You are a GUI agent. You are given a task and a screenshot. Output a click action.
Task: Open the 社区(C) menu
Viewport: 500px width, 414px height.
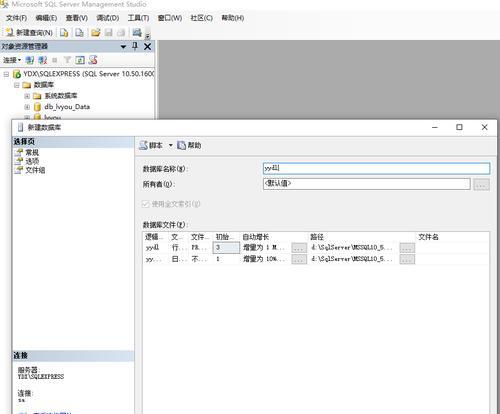click(201, 18)
